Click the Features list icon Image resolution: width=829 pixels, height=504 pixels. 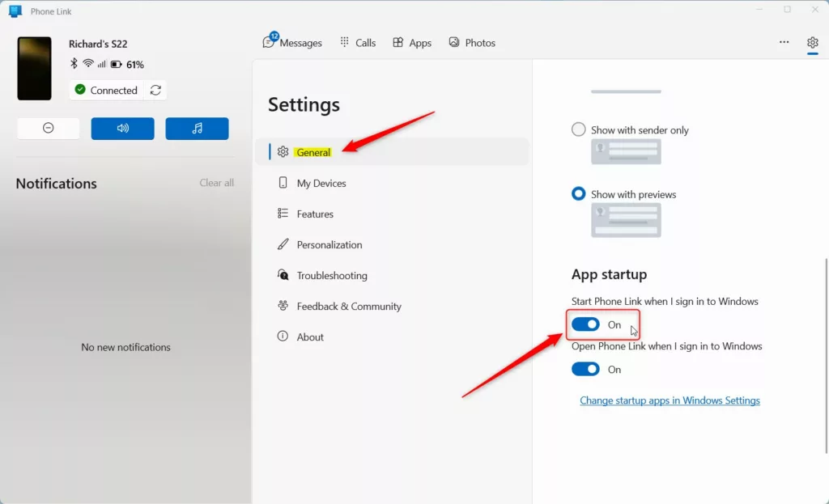click(x=283, y=213)
